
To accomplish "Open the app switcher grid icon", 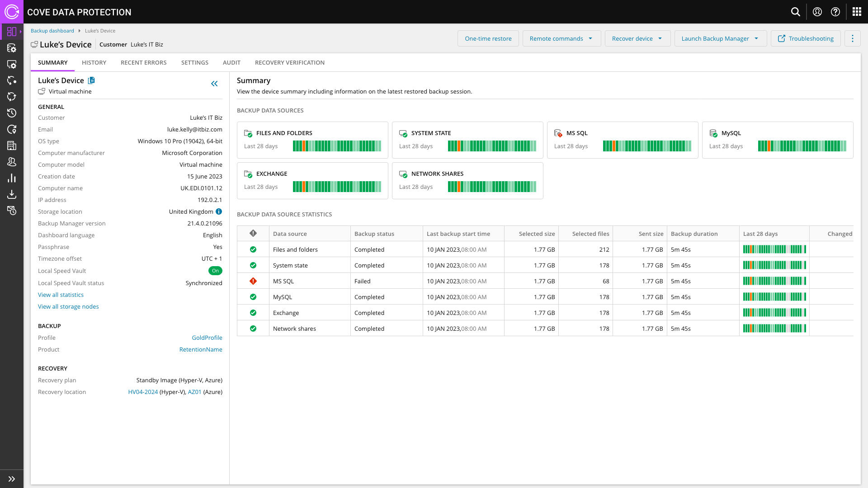I will (x=857, y=12).
